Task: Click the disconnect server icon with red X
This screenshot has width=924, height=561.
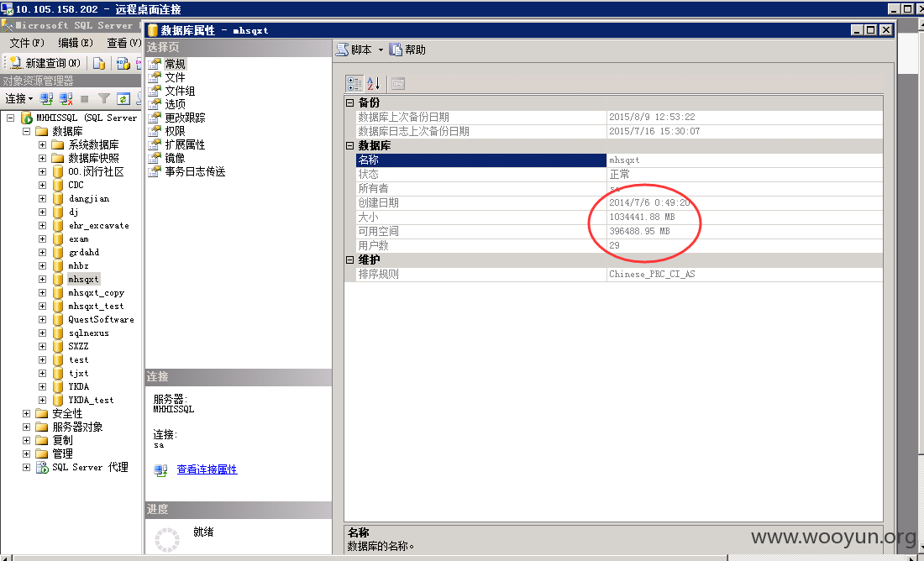Action: click(66, 98)
